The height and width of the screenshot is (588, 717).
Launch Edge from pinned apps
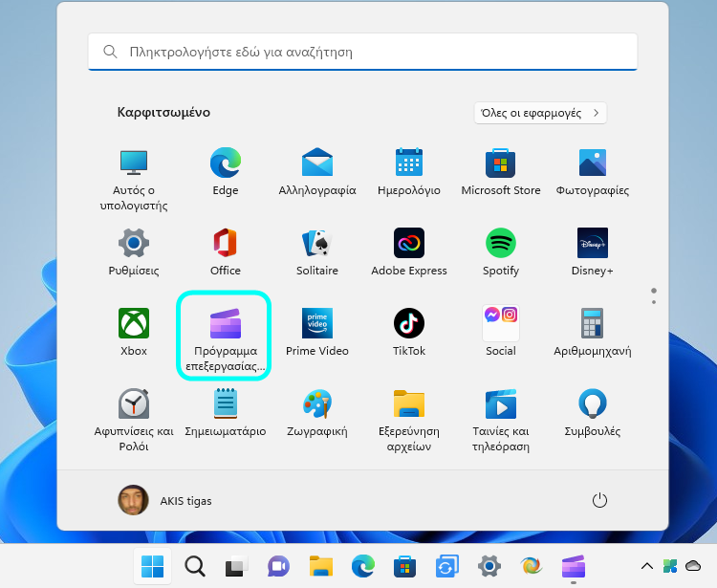226,172
